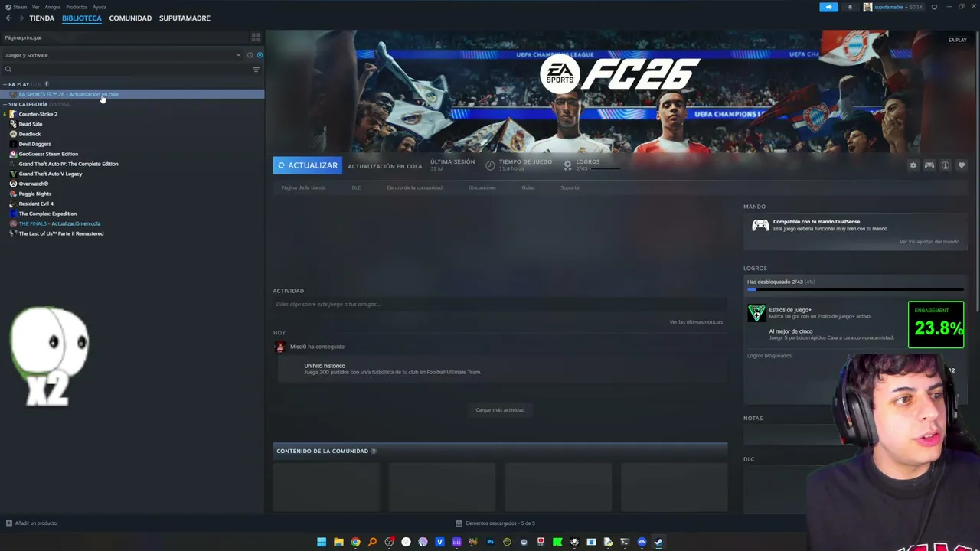Filter library by recent activity clock icon
Screen dimensions: 980x551
pos(250,55)
